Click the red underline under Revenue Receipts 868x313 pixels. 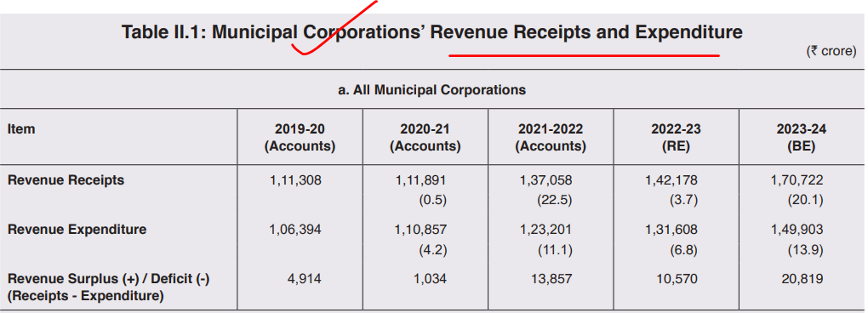click(x=584, y=55)
